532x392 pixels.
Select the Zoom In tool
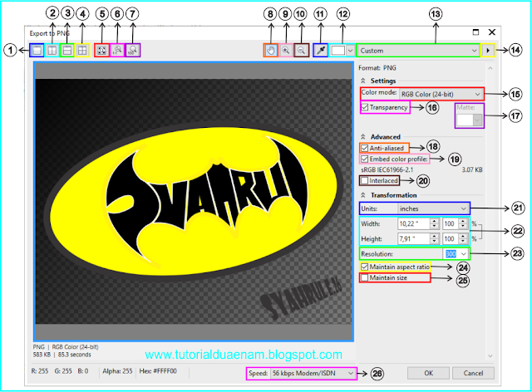(x=286, y=51)
